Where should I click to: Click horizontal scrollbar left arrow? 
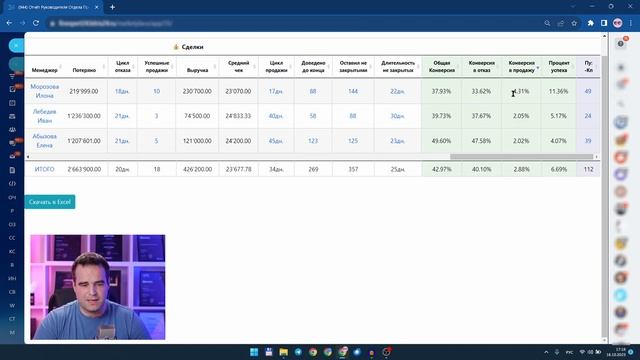[x=28, y=157]
